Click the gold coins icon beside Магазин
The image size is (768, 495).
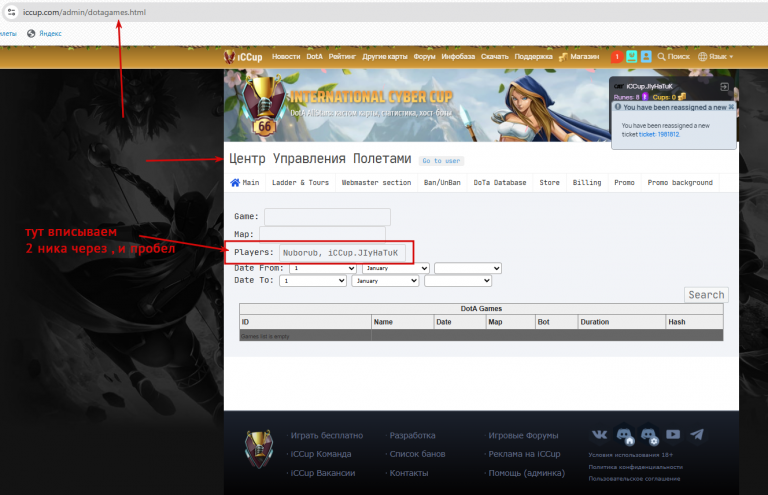click(563, 57)
